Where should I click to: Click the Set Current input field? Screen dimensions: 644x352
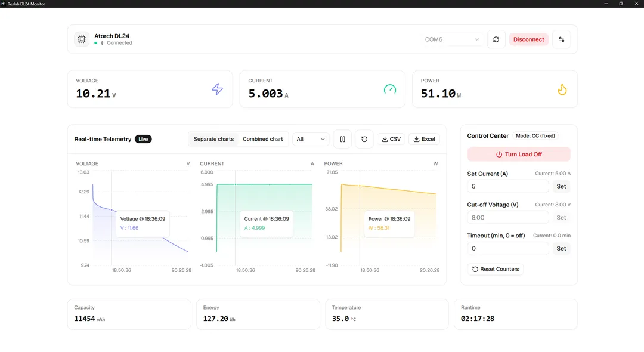(507, 187)
